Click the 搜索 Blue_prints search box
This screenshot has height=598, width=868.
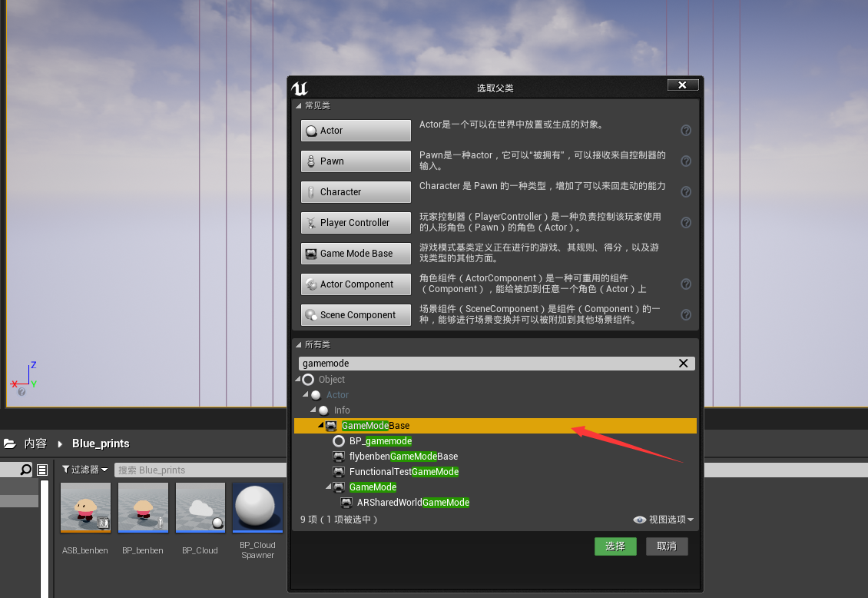point(200,470)
